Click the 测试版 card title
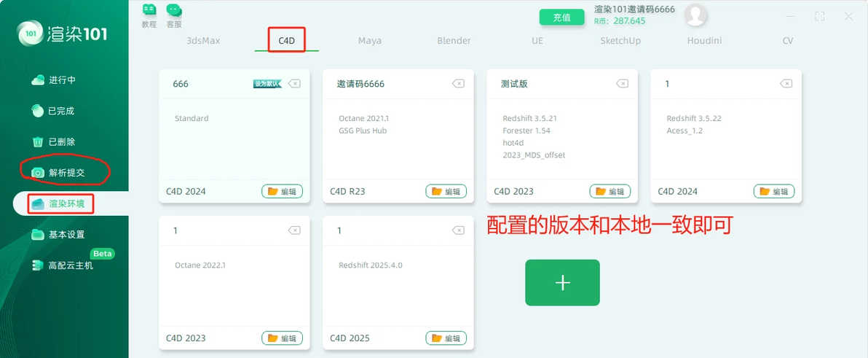The image size is (868, 358). coord(514,84)
